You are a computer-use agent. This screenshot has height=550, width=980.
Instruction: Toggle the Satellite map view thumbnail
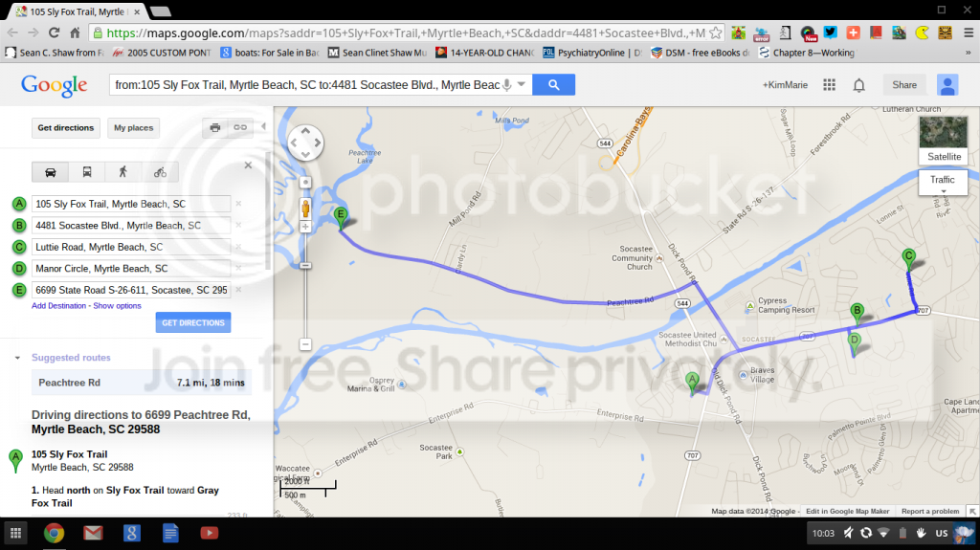(944, 140)
